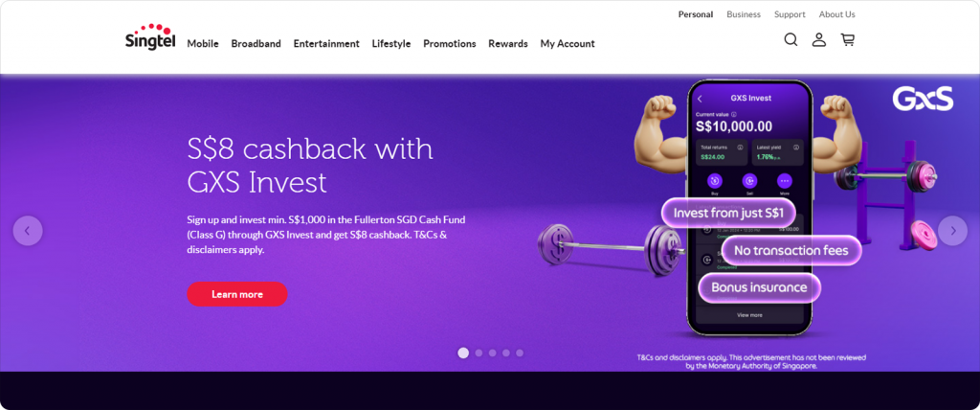This screenshot has height=410, width=980.
Task: Go to previous banner slide arrow
Action: coord(28,230)
